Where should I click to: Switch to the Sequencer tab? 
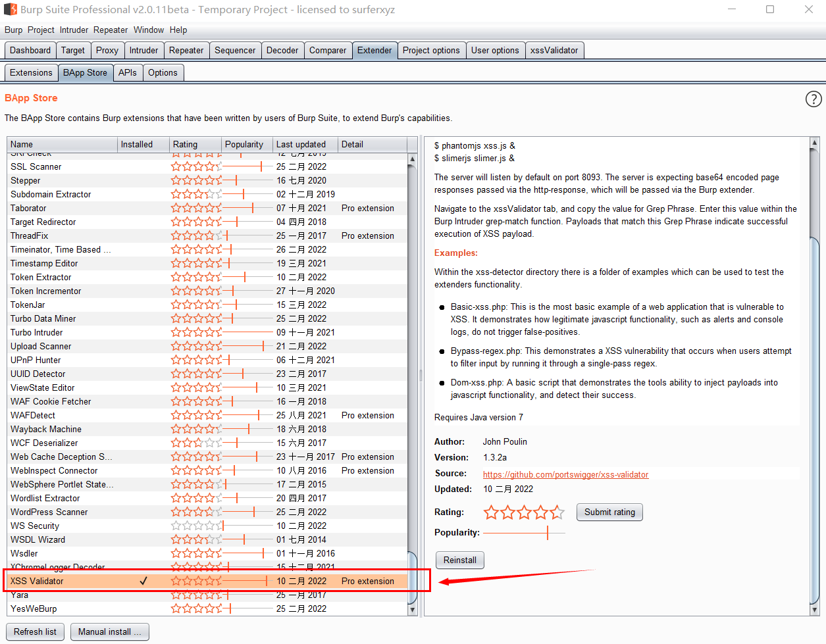(235, 50)
